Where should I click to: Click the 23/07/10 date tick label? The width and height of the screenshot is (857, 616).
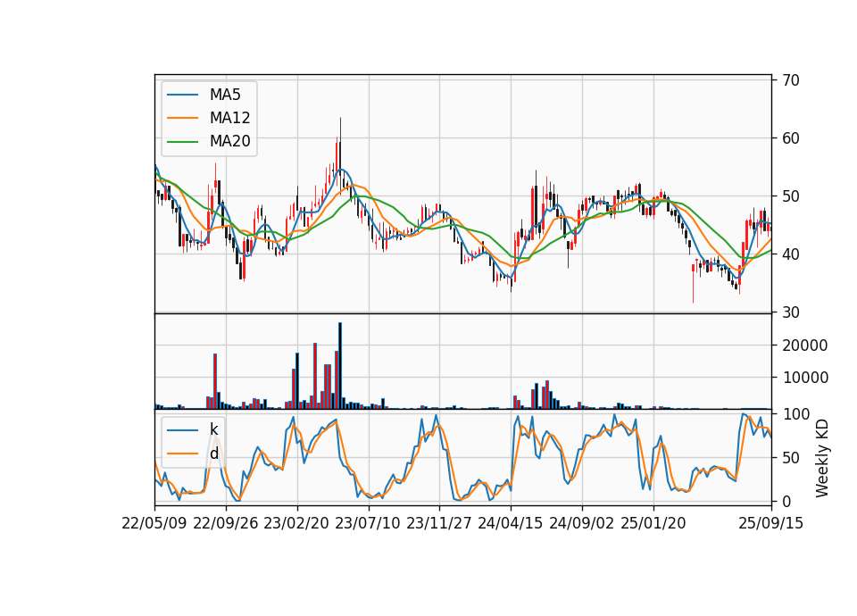pyautogui.click(x=368, y=523)
